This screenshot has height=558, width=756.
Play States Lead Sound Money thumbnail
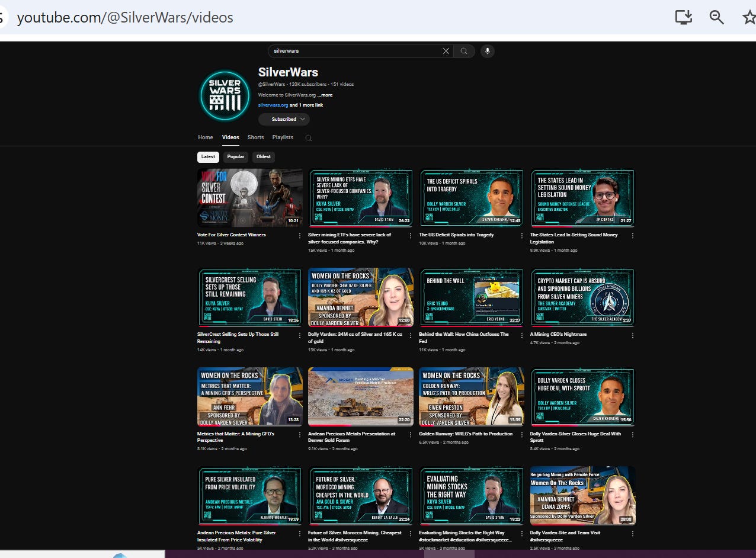582,198
